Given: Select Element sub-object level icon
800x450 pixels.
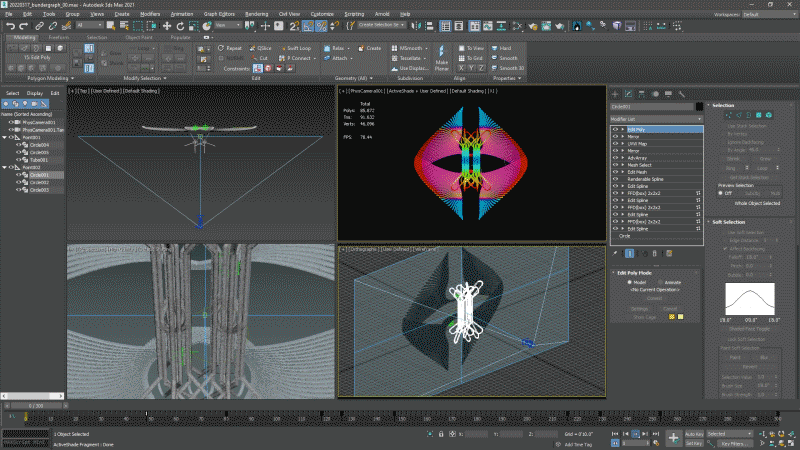Looking at the screenshot, I should point(769,115).
